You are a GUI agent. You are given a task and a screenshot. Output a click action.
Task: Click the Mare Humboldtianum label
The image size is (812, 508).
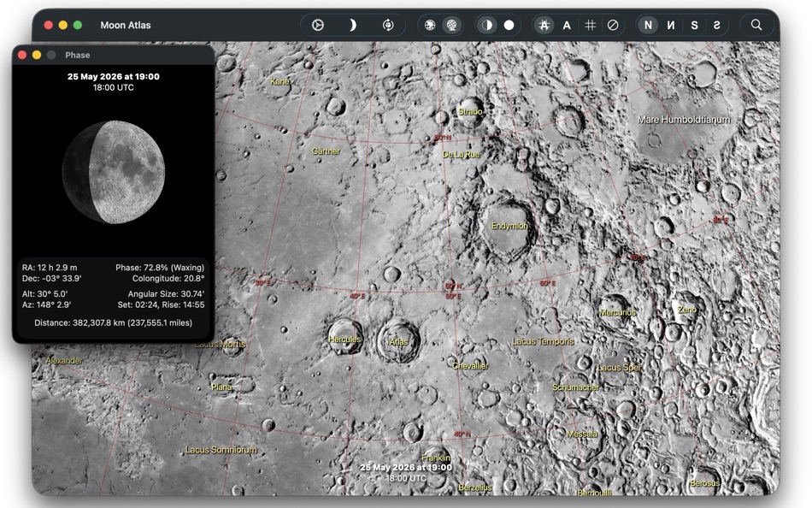(x=683, y=119)
